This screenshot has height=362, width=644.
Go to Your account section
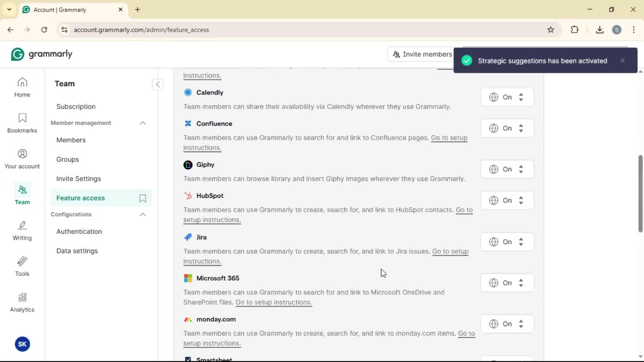(22, 159)
